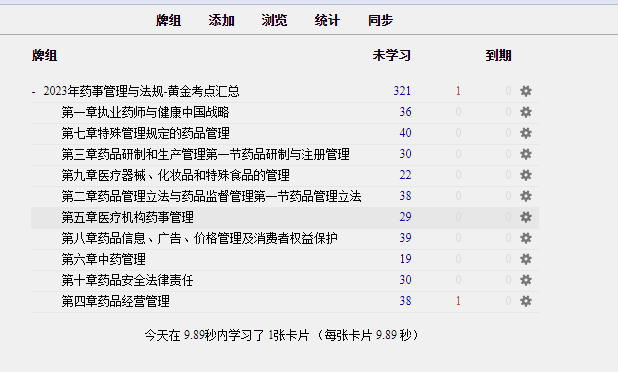Viewport: 618px width, 372px height.
Task: Open deck 第八章药品信息、广告、价格管理
Action: coord(199,238)
